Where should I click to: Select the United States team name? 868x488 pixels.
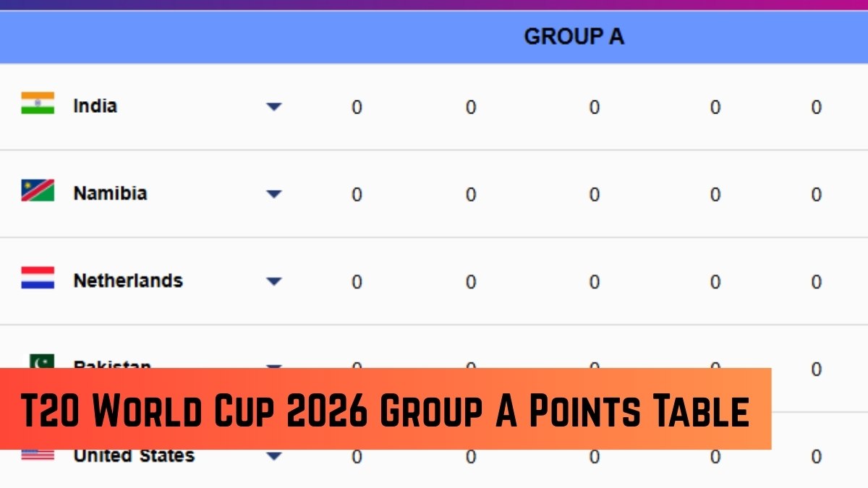(134, 456)
